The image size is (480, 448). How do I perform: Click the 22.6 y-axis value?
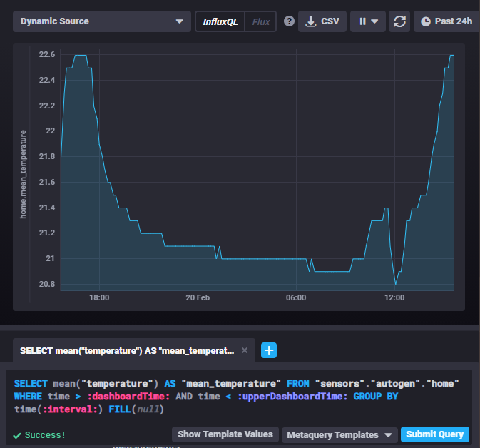tap(47, 54)
